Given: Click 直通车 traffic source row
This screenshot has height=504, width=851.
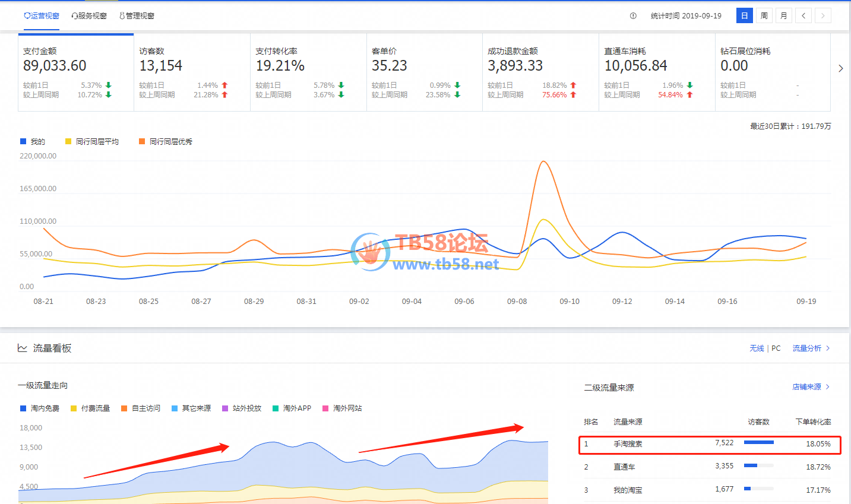Looking at the screenshot, I should coord(708,467).
